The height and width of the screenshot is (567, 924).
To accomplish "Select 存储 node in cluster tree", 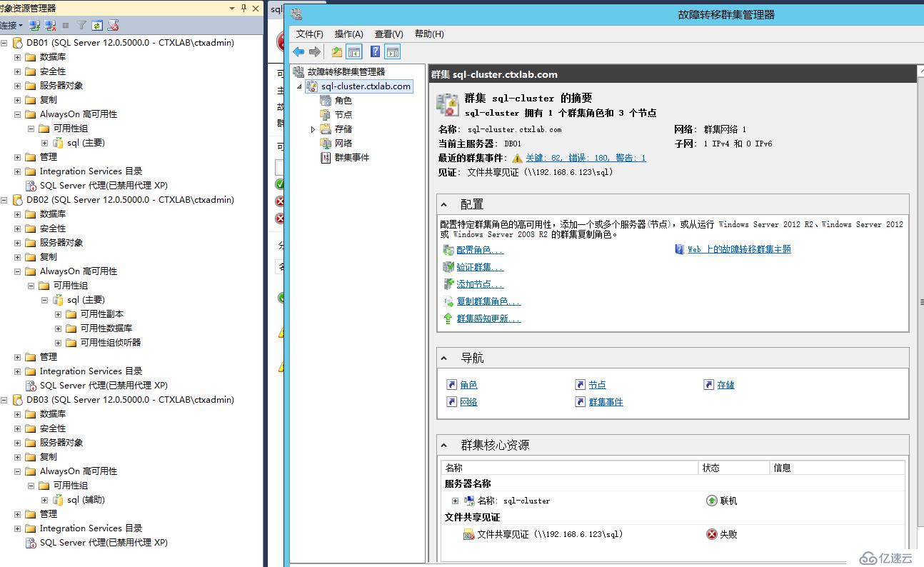I will pyautogui.click(x=343, y=129).
